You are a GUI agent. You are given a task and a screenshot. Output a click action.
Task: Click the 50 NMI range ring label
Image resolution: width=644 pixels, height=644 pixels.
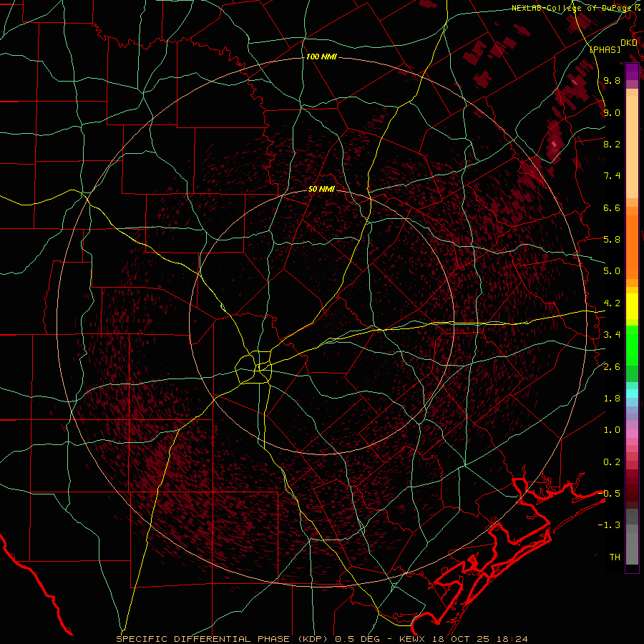pos(321,190)
